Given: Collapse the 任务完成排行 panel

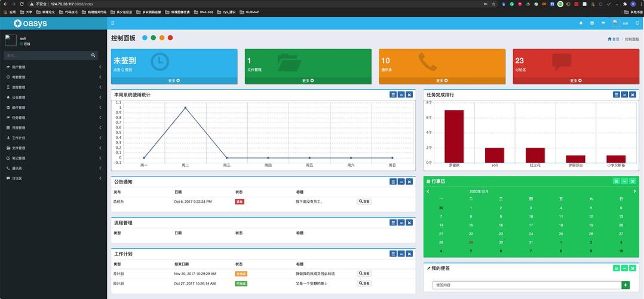Looking at the screenshot, I should 624,94.
